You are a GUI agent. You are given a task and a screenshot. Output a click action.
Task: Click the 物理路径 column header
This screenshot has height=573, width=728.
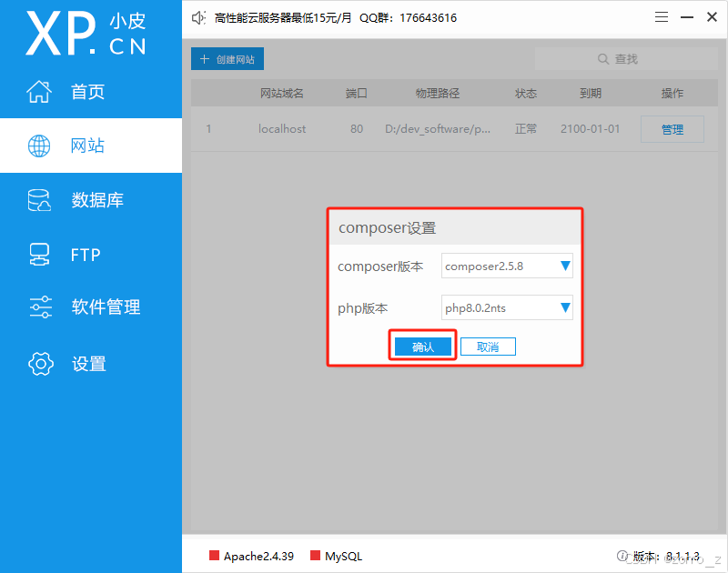click(438, 94)
